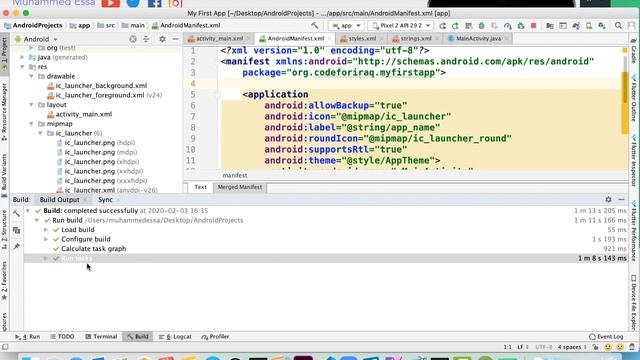Open the Event Log

click(x=606, y=337)
